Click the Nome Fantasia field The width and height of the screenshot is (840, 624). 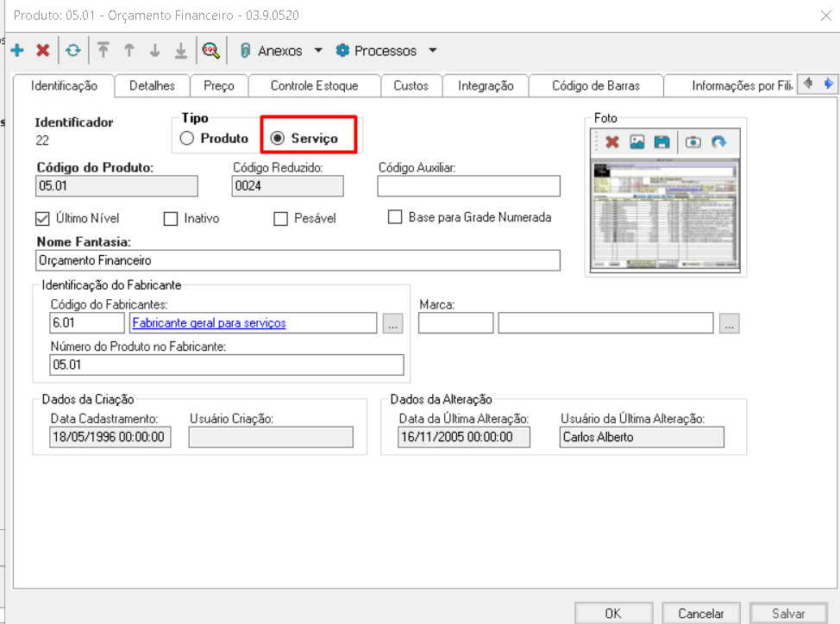[x=298, y=260]
